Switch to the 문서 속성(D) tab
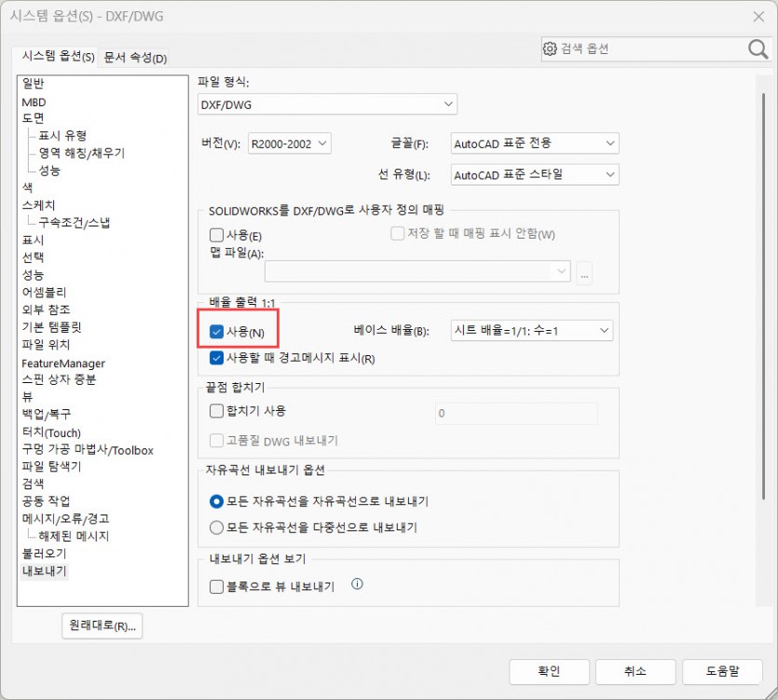The image size is (778, 700). click(135, 58)
